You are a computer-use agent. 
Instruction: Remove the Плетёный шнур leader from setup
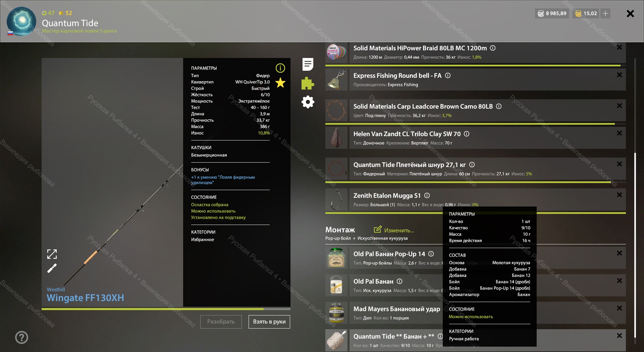point(620,164)
